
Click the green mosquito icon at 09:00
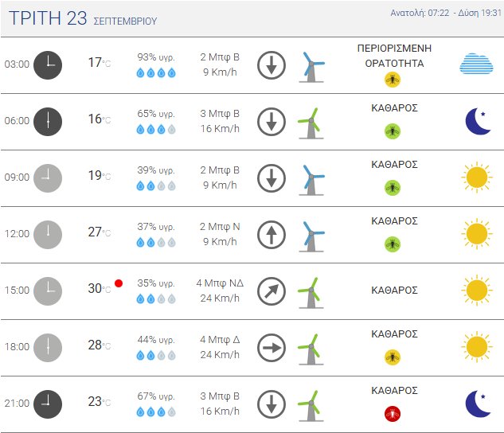[x=393, y=187]
